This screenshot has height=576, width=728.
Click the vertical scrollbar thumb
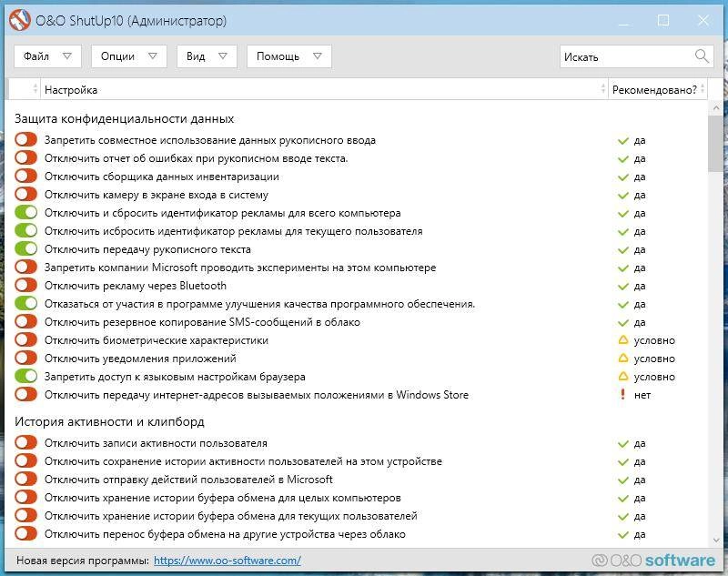715,144
